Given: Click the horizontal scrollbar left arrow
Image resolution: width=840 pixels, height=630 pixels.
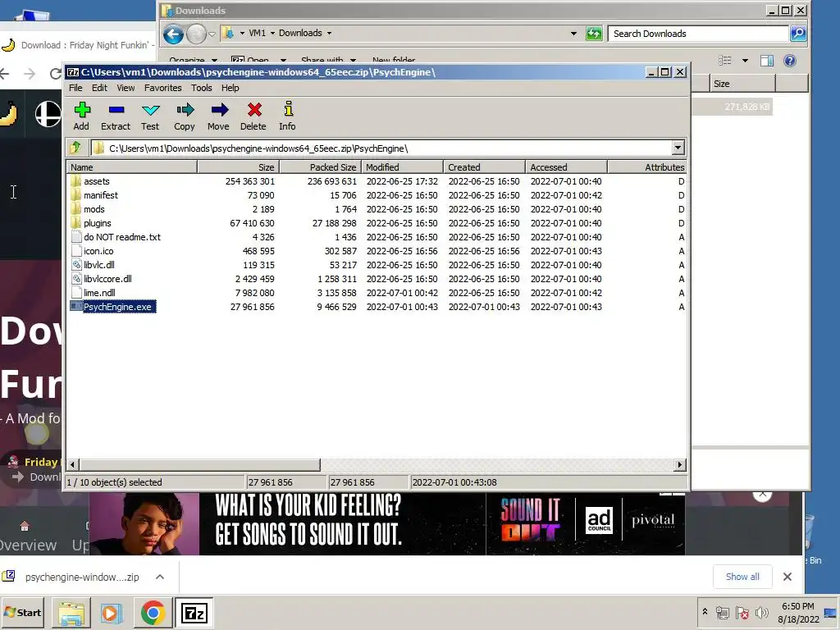Looking at the screenshot, I should [73, 464].
